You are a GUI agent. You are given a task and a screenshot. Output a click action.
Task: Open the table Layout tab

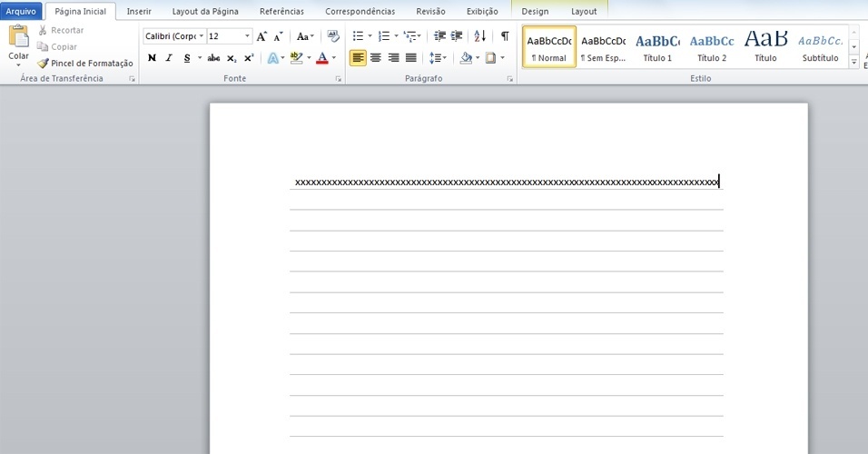point(584,11)
